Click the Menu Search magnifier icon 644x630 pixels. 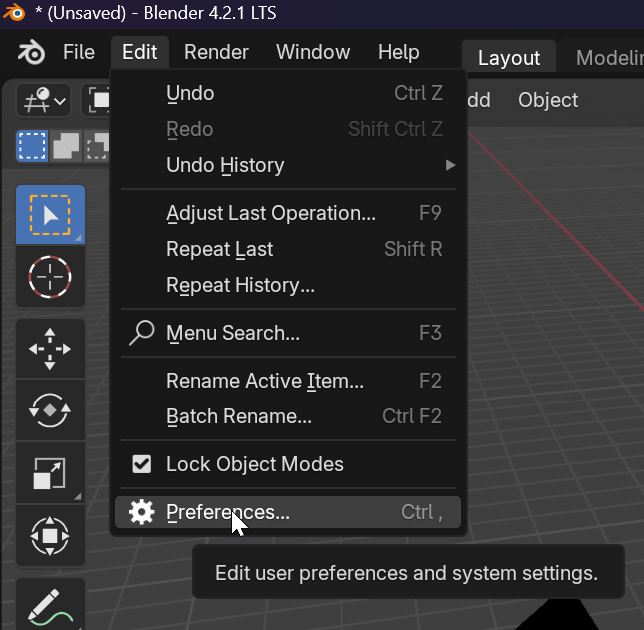pyautogui.click(x=142, y=333)
